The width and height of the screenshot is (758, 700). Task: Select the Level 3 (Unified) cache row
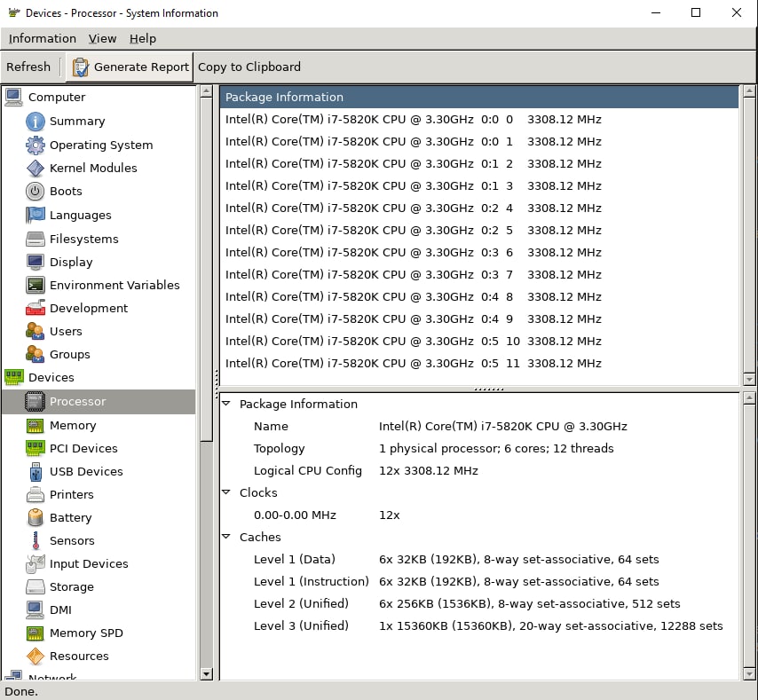[479, 626]
